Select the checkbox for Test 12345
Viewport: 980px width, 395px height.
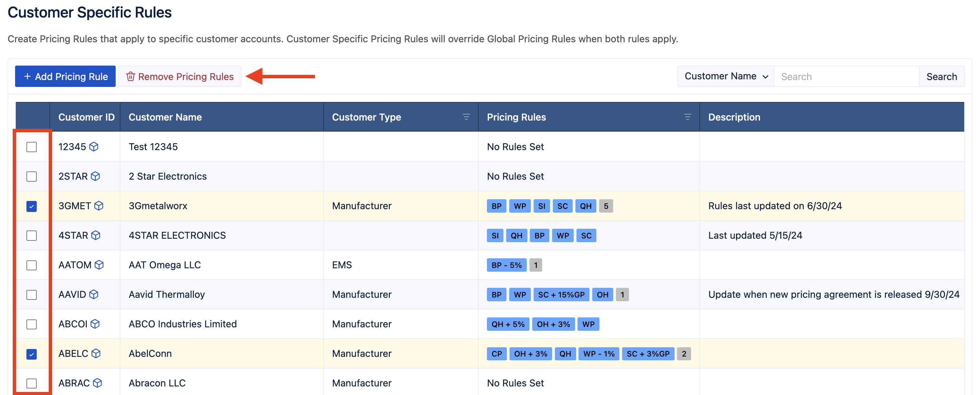point(32,147)
